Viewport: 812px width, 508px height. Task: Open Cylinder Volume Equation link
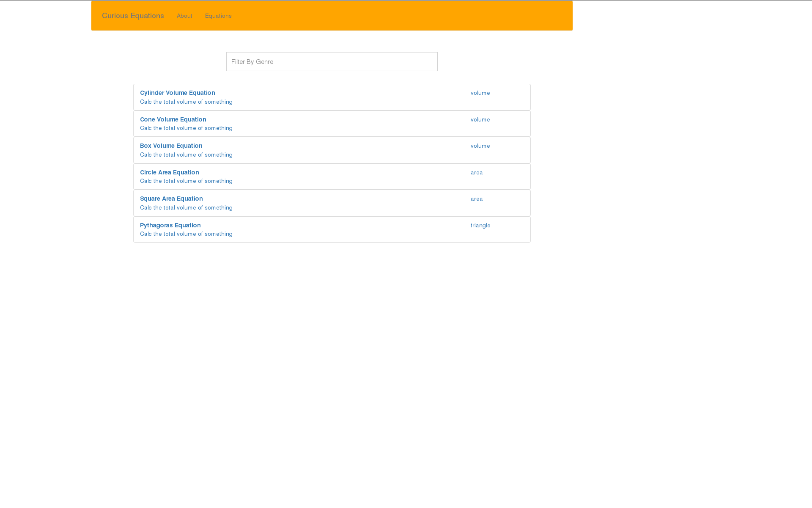click(x=177, y=93)
